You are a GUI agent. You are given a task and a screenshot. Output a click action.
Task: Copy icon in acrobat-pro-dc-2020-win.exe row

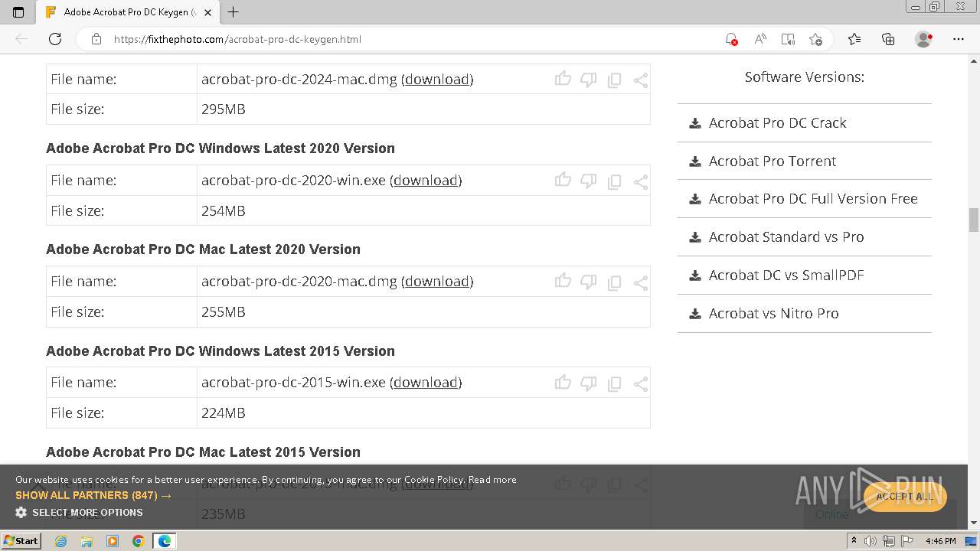[614, 181]
